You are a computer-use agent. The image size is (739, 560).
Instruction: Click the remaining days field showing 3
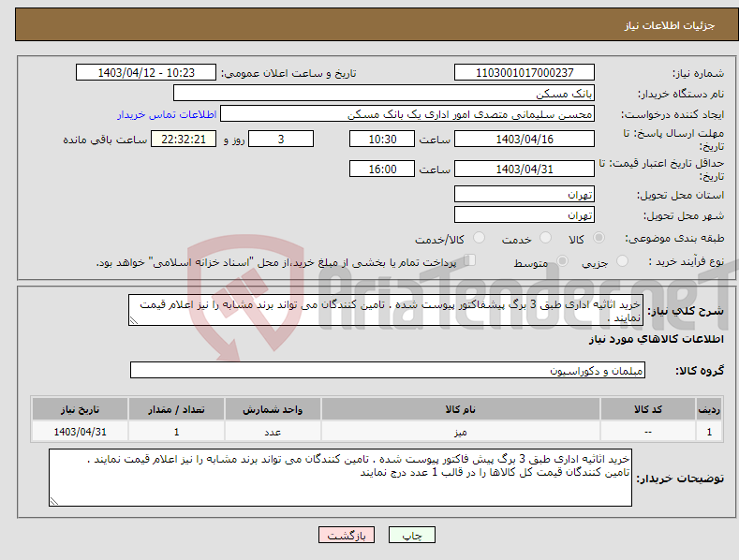pos(281,139)
